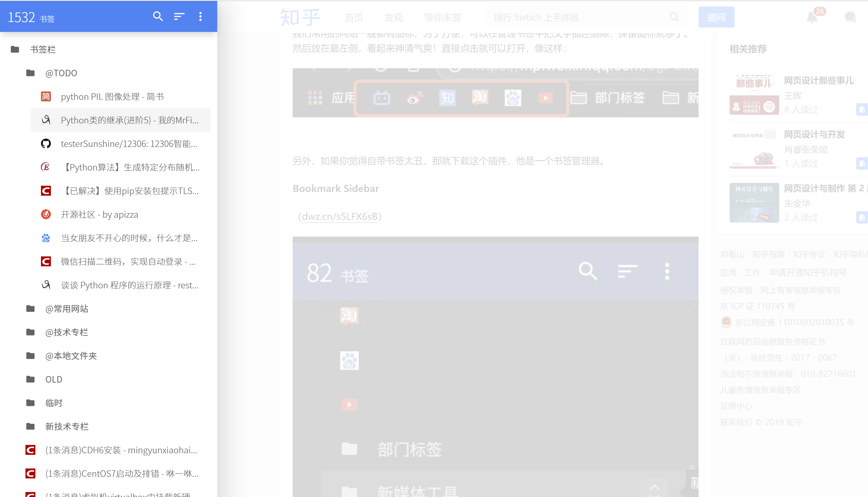Open 儿童色情信息举报专区 link
The width and height of the screenshot is (868, 497).
(x=760, y=390)
